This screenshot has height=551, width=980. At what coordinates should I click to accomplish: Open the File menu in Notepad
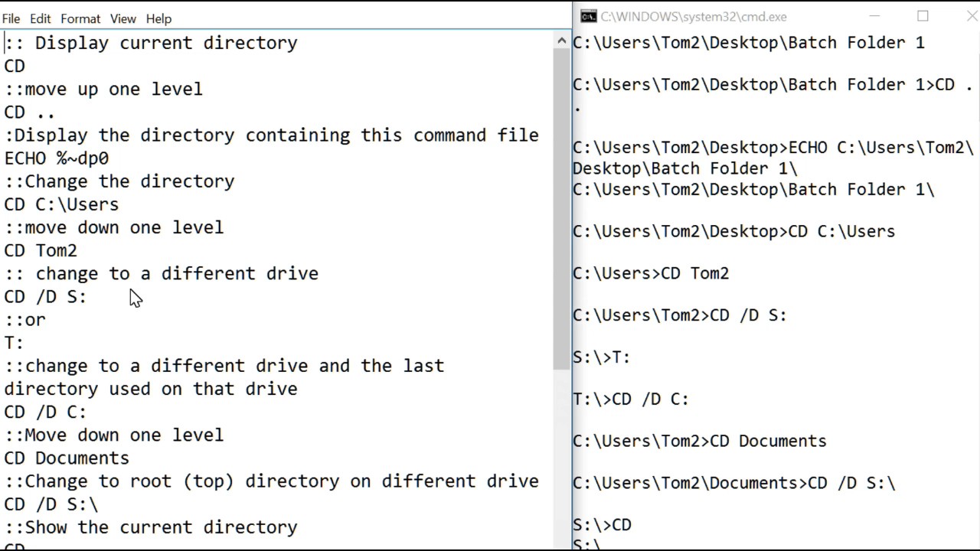(x=11, y=18)
